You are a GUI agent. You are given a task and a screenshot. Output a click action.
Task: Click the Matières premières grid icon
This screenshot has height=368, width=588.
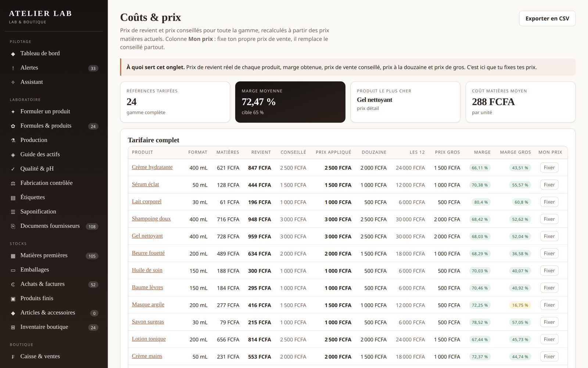tap(13, 256)
